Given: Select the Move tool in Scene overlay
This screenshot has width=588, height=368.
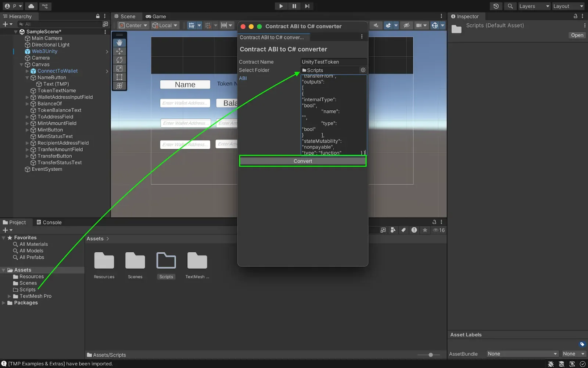Looking at the screenshot, I should 119,52.
